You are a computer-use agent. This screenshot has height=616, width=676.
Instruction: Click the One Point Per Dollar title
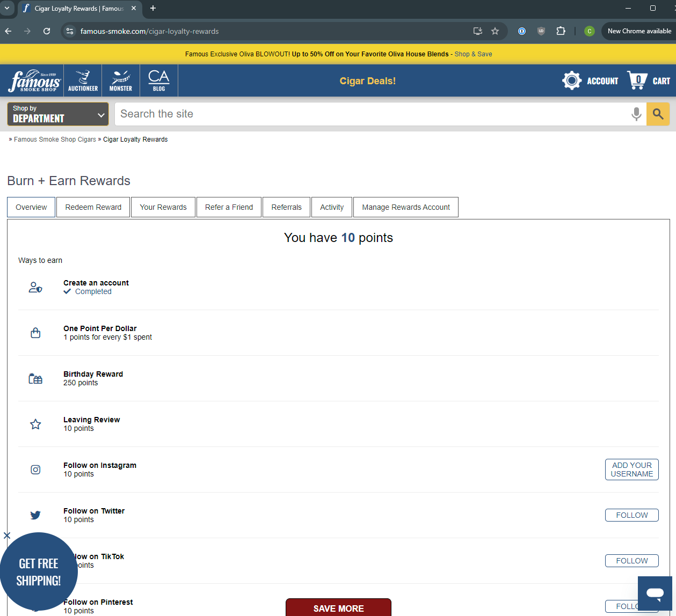[x=100, y=328]
